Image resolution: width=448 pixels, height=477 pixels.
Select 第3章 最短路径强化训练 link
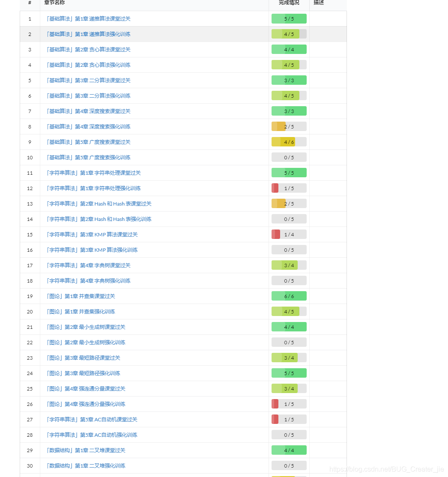pyautogui.click(x=83, y=373)
